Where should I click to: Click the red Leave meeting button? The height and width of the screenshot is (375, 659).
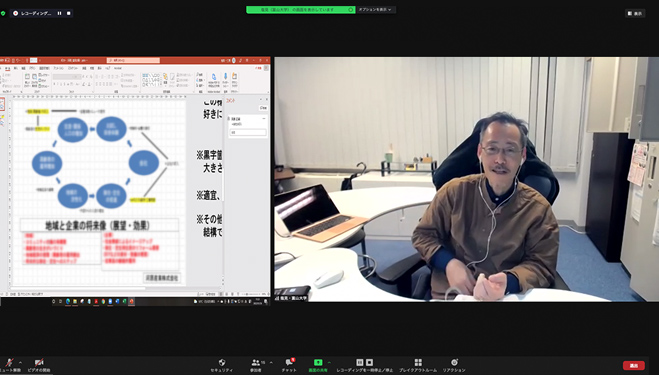point(634,365)
